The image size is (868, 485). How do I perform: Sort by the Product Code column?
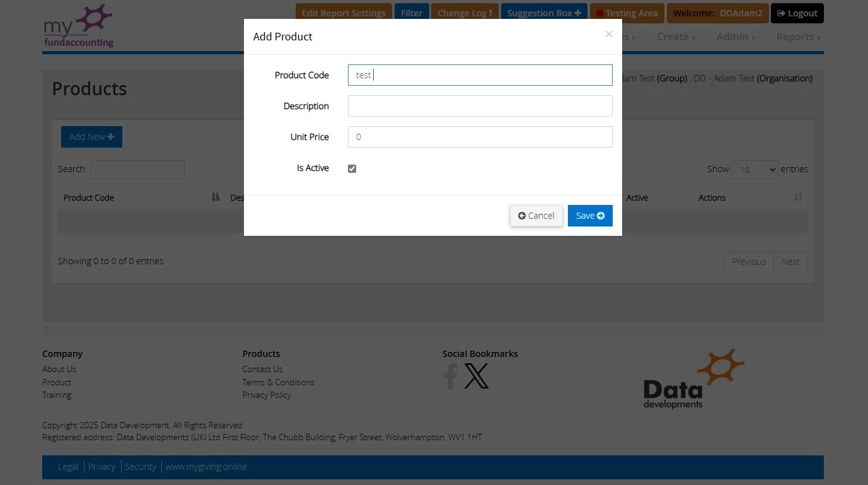tap(141, 197)
